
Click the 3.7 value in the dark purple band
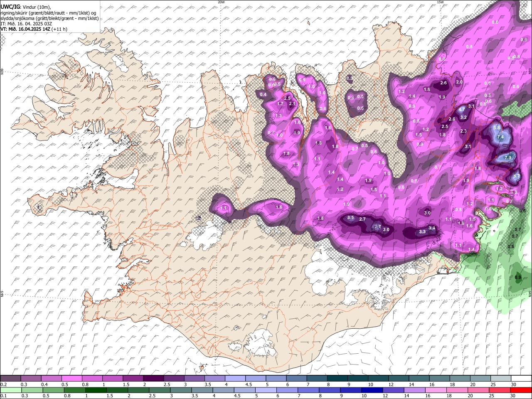pyautogui.click(x=377, y=227)
